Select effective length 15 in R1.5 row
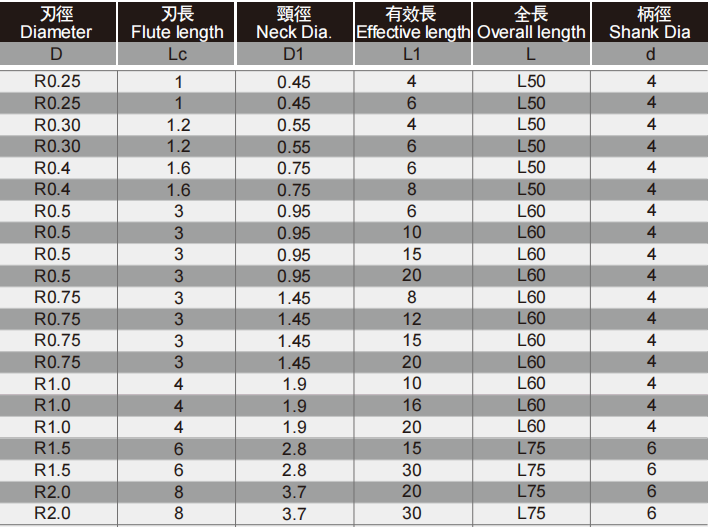Image resolution: width=709 pixels, height=527 pixels. pos(412,448)
